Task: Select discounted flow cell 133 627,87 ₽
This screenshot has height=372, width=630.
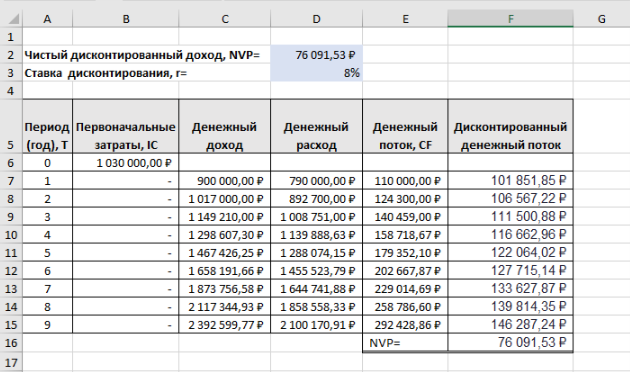Action: (x=510, y=289)
